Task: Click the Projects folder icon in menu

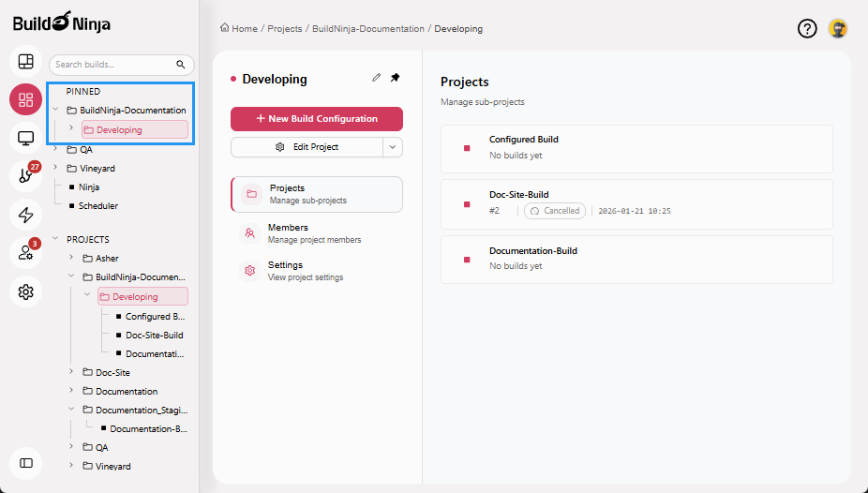Action: (x=251, y=194)
